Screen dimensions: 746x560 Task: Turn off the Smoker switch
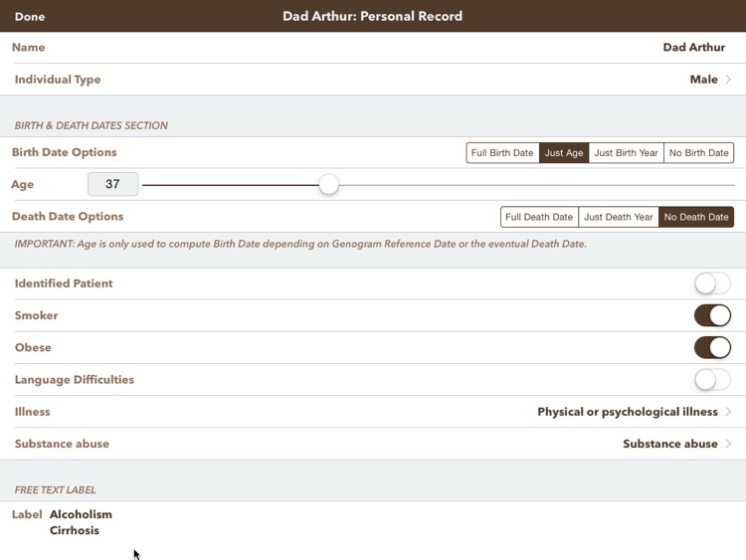click(x=712, y=315)
